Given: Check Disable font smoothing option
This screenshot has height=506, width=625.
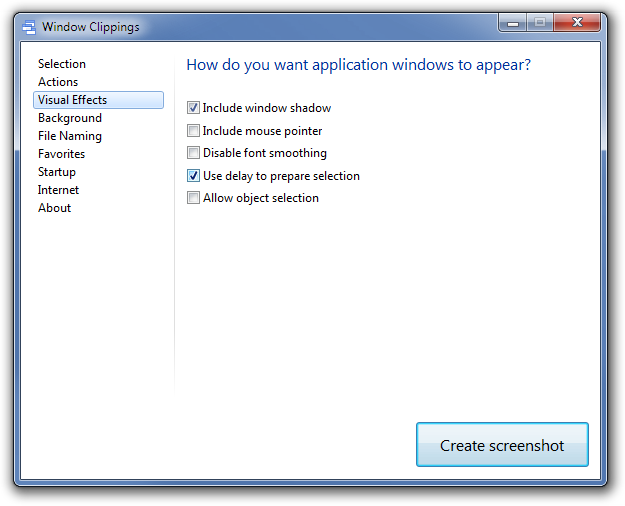Looking at the screenshot, I should pos(193,153).
